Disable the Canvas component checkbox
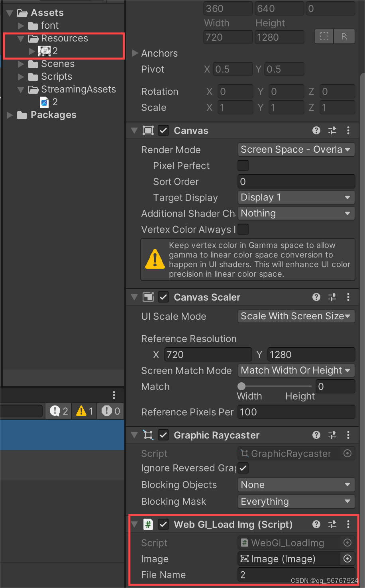Viewport: 365px width, 588px height. (x=163, y=130)
